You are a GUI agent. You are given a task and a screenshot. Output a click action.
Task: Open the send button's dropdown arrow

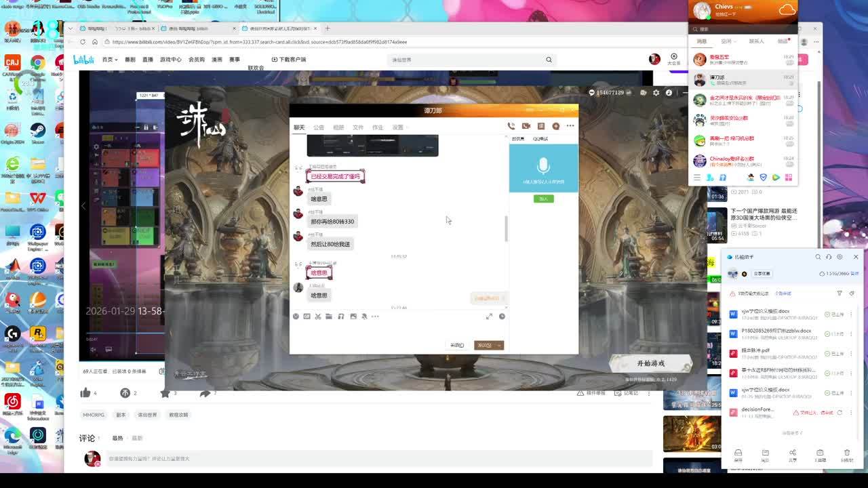(x=500, y=346)
